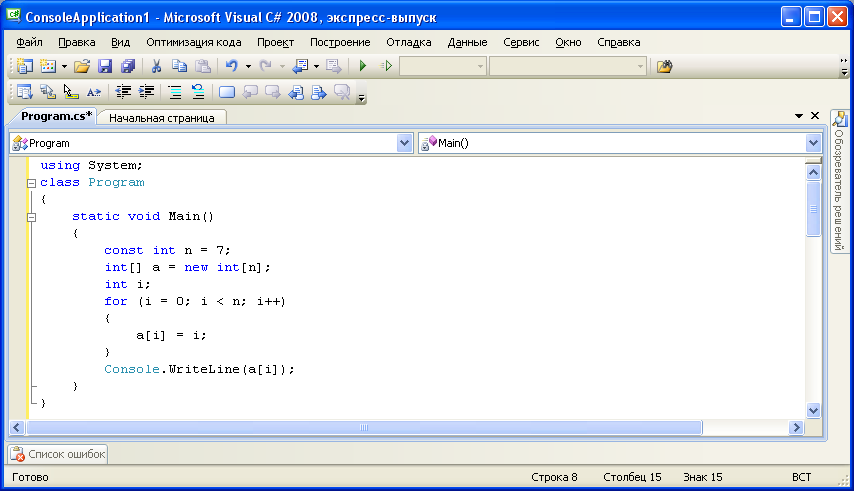Open the Find in Files binoculars icon
The width and height of the screenshot is (854, 491).
(x=664, y=66)
